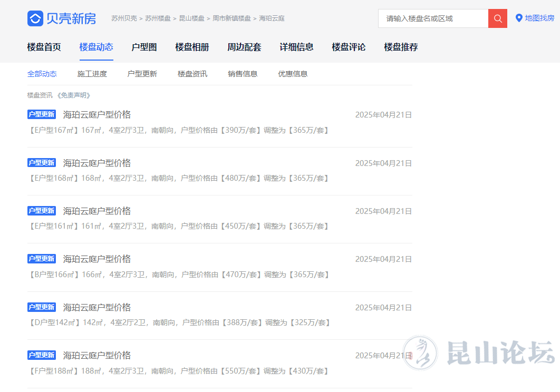
Task: Select the 周边配套 tab
Action: click(x=244, y=47)
